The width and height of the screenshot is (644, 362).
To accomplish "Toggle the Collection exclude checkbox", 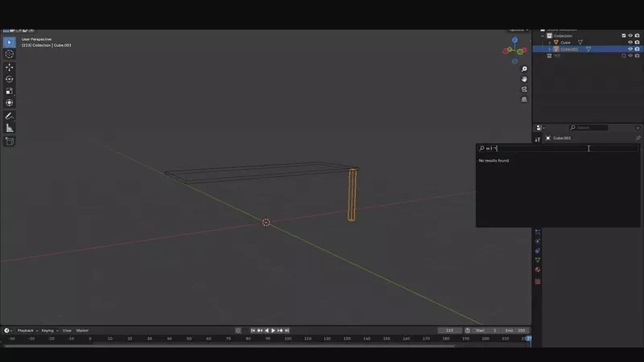I will 624,35.
